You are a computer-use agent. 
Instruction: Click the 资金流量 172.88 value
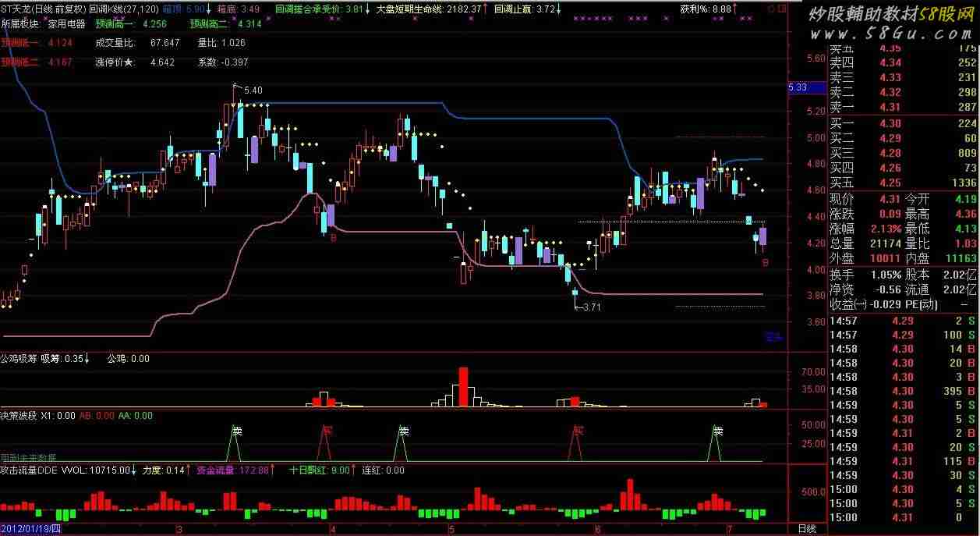(233, 470)
